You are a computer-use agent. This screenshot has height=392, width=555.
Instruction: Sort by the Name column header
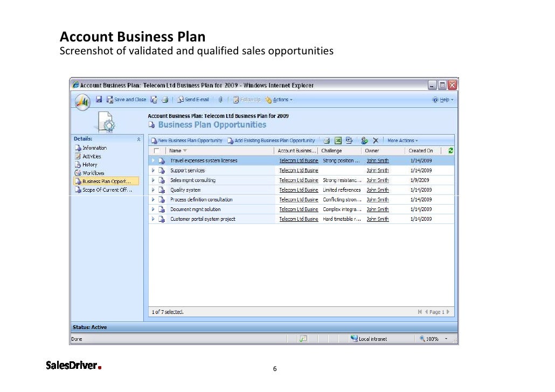[219, 151]
